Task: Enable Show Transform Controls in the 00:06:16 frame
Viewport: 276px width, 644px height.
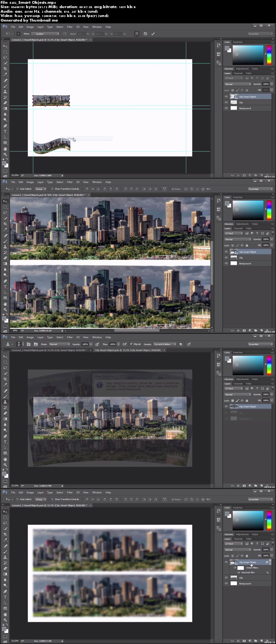Action: point(52,499)
